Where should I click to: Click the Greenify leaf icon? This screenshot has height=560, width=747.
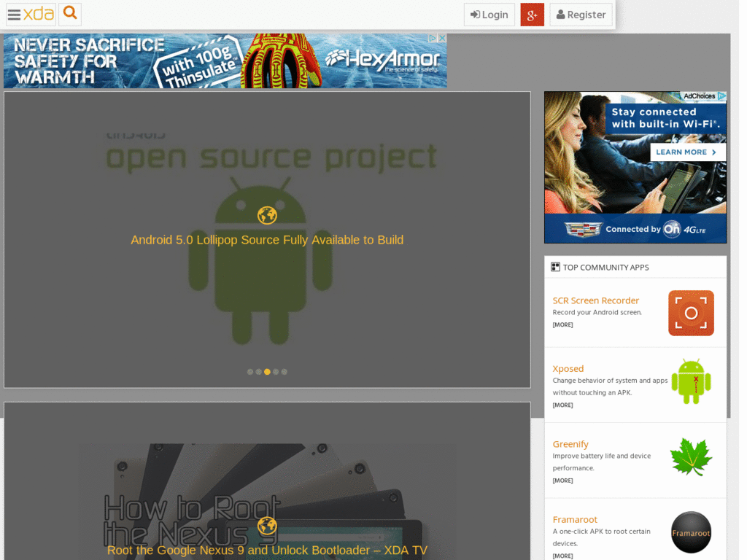pos(691,457)
